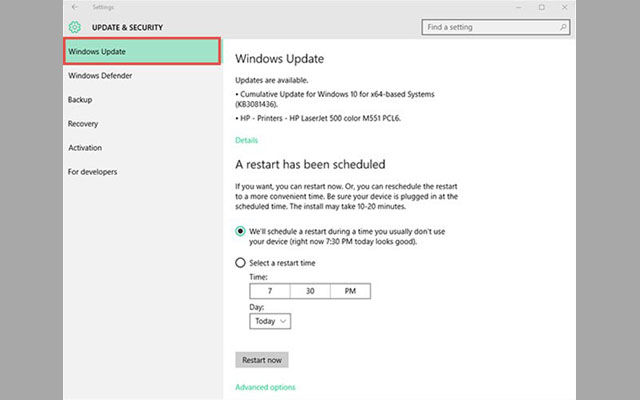Switch to Windows Defender settings
This screenshot has width=640, height=400.
[100, 76]
